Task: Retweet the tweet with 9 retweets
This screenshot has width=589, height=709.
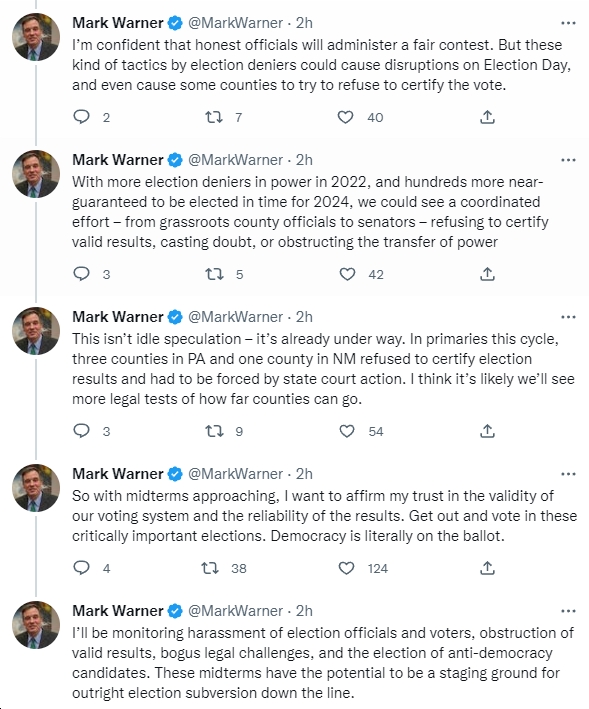Action: point(214,431)
